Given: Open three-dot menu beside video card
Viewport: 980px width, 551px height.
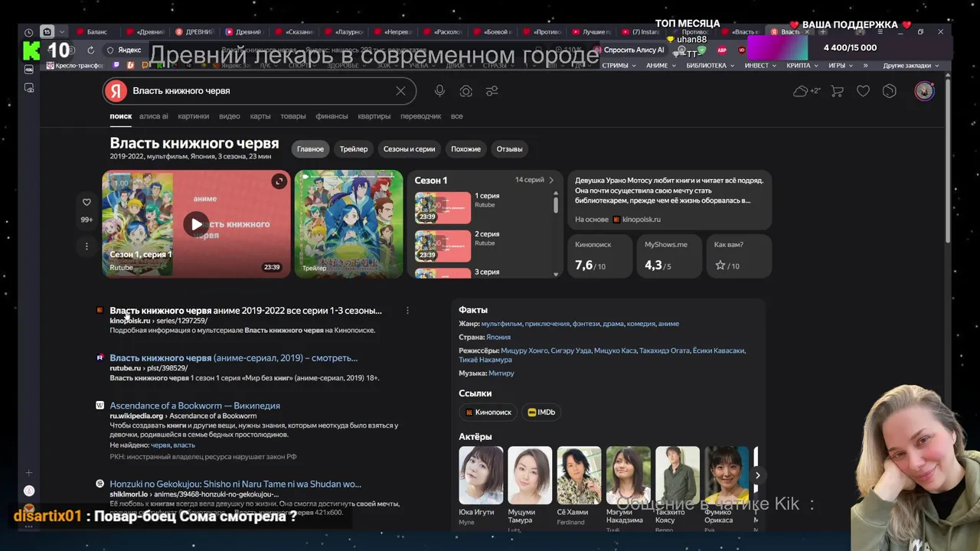Looking at the screenshot, I should pyautogui.click(x=87, y=246).
